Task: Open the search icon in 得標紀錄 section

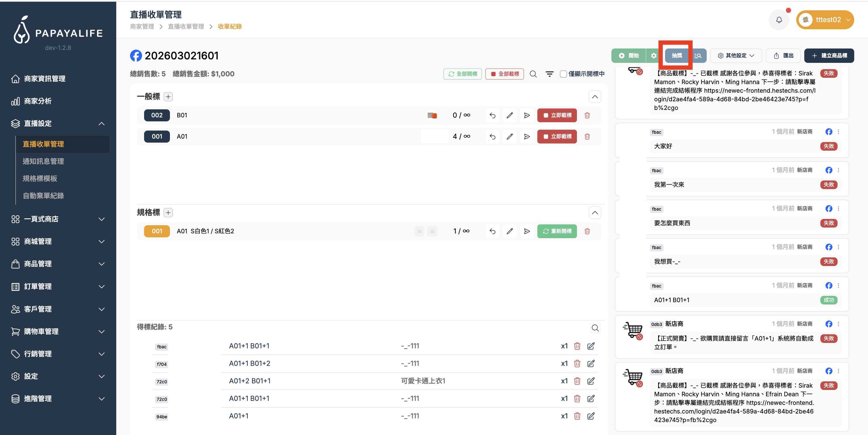Action: pos(595,328)
